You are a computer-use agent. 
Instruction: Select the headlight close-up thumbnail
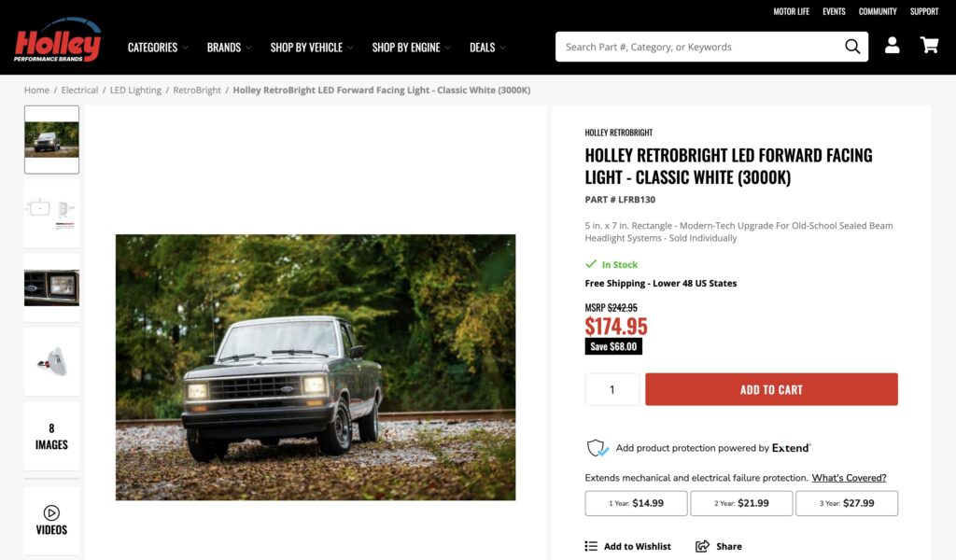pyautogui.click(x=52, y=287)
